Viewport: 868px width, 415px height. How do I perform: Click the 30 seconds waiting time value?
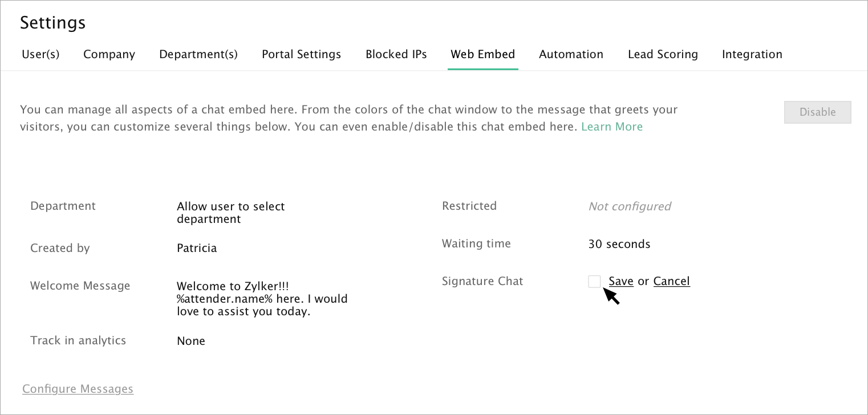(619, 244)
